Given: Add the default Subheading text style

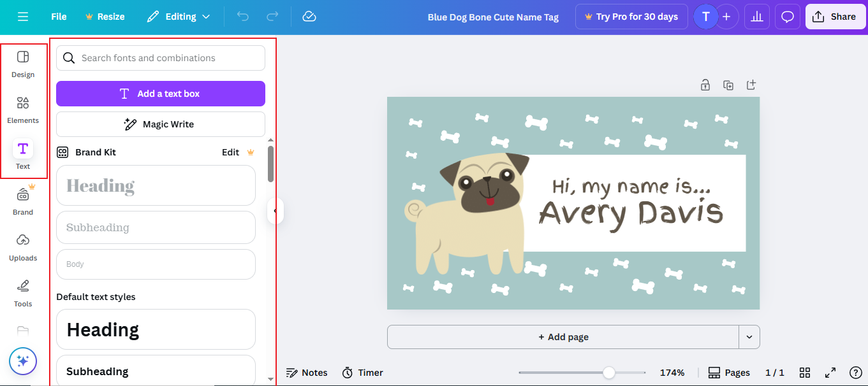Looking at the screenshot, I should (156, 371).
